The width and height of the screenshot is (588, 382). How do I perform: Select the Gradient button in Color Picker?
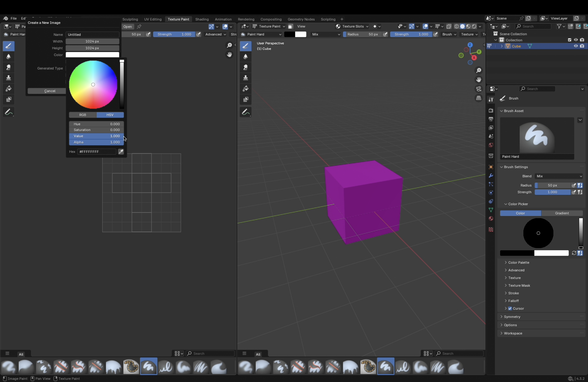[562, 213]
